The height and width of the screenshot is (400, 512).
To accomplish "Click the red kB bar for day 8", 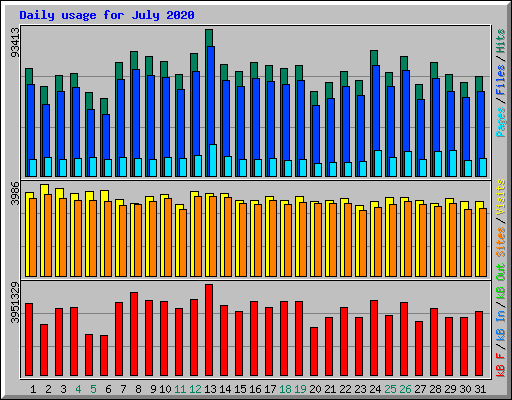I will [134, 334].
